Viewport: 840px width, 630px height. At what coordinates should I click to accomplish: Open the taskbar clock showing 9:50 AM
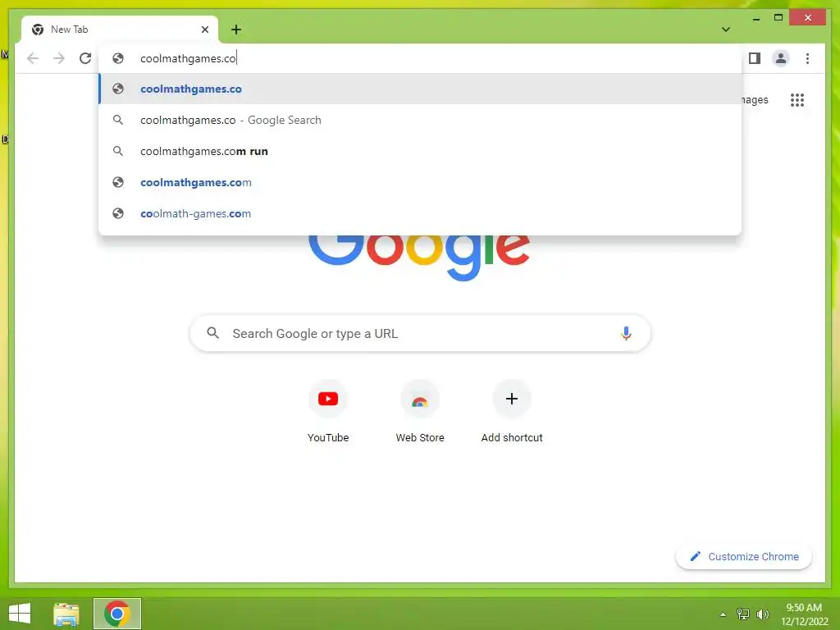click(x=804, y=614)
